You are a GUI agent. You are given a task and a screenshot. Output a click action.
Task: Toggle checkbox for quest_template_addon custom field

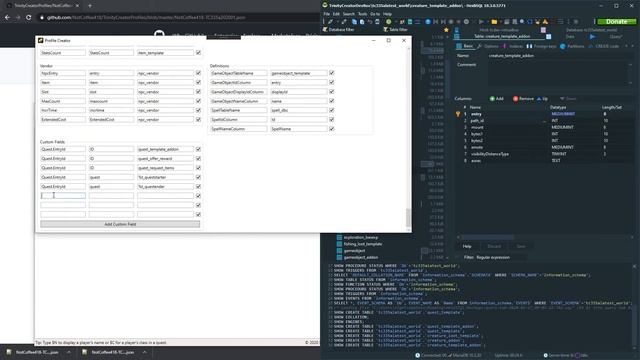coord(198,149)
